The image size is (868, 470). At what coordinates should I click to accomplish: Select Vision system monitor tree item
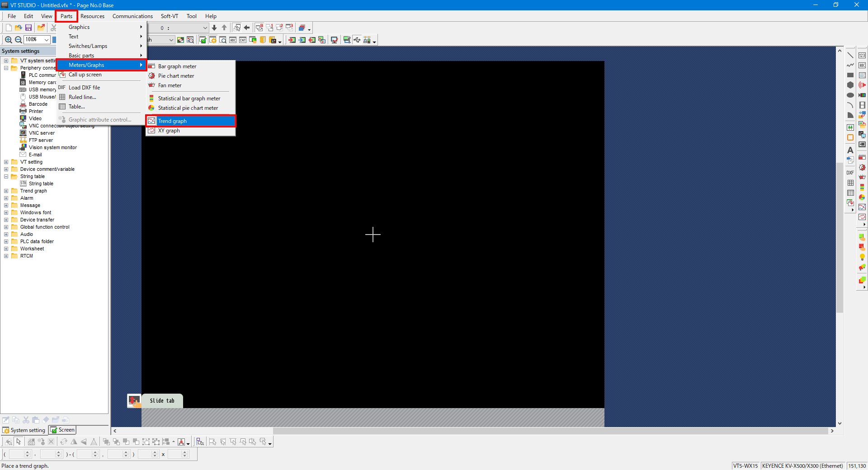pyautogui.click(x=52, y=147)
